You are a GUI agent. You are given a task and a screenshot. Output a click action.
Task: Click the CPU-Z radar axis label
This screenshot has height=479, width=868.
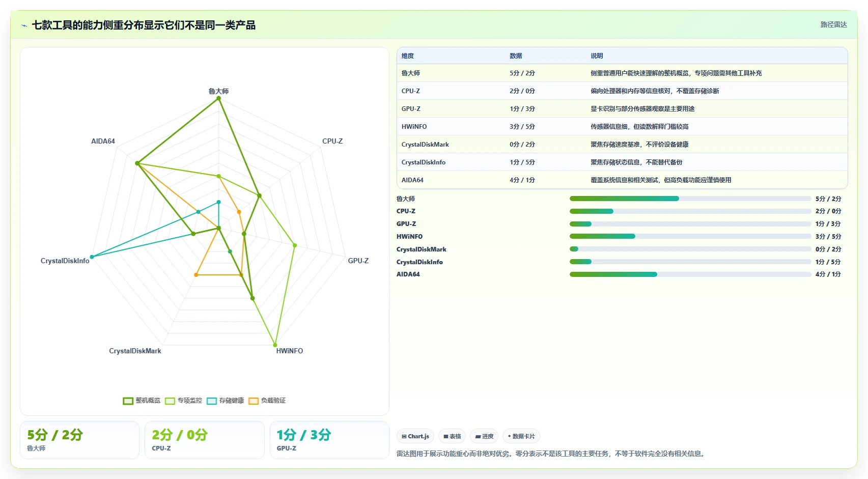(332, 141)
